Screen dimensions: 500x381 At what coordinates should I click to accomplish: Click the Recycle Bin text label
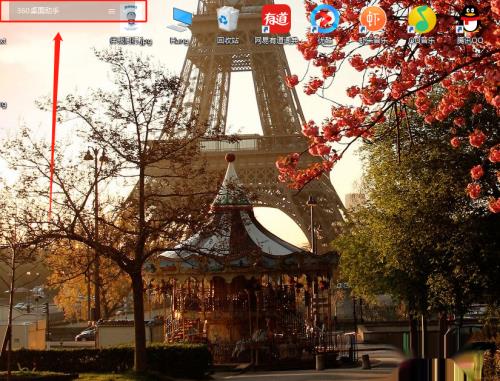pyautogui.click(x=228, y=41)
